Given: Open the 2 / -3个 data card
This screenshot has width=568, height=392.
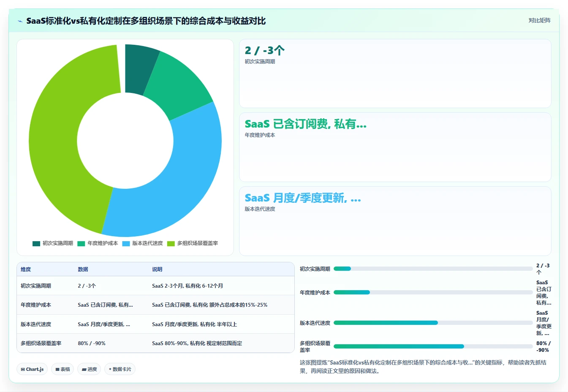Looking at the screenshot, I should coord(395,73).
